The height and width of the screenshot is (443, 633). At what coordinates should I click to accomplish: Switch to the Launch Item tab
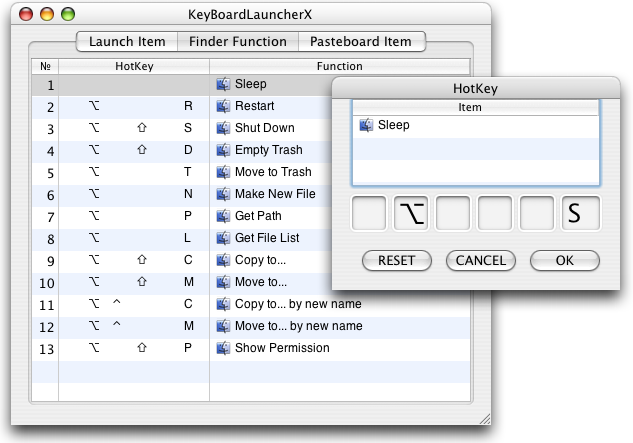point(127,42)
